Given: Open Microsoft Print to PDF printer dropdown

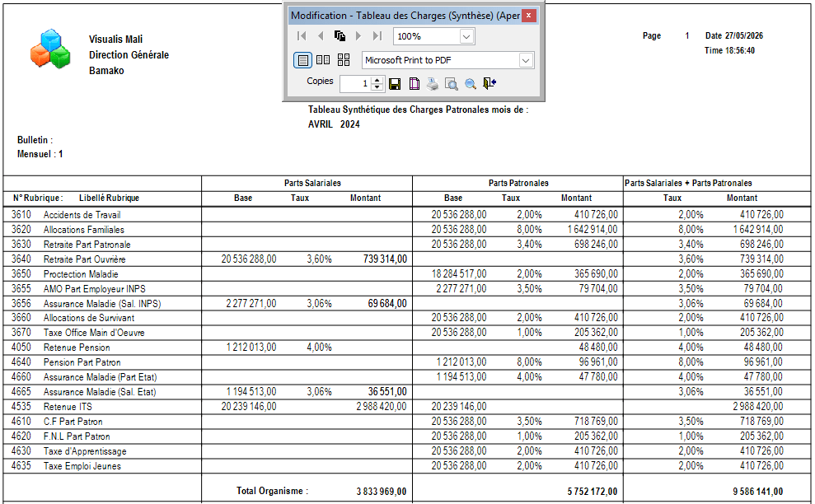Looking at the screenshot, I should pos(526,60).
